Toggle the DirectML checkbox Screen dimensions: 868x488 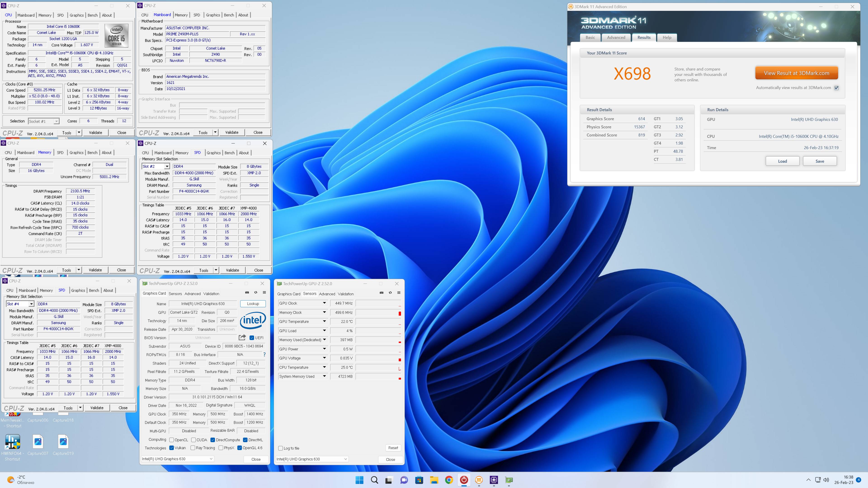[245, 440]
